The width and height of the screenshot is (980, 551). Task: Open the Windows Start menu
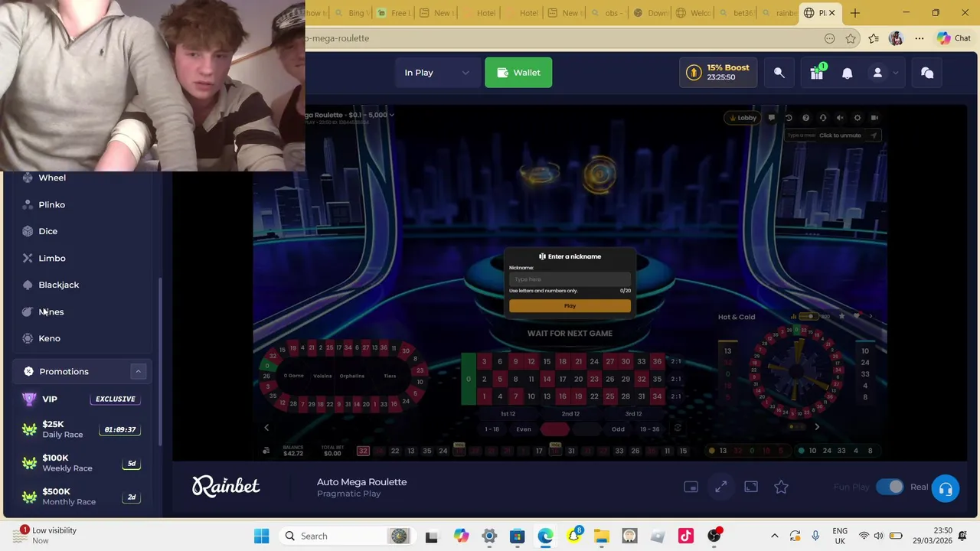pos(261,536)
